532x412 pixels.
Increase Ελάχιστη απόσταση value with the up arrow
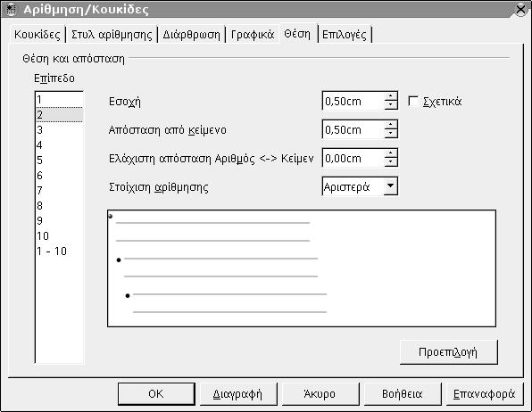(x=391, y=153)
